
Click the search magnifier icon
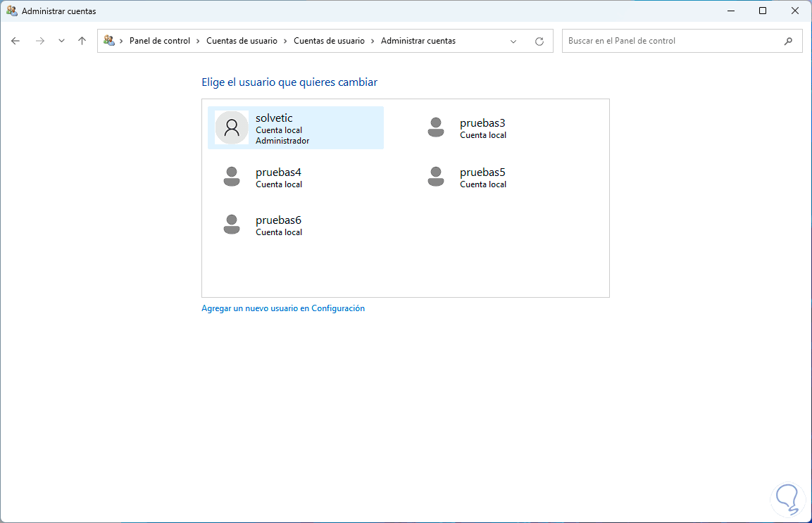tap(789, 41)
